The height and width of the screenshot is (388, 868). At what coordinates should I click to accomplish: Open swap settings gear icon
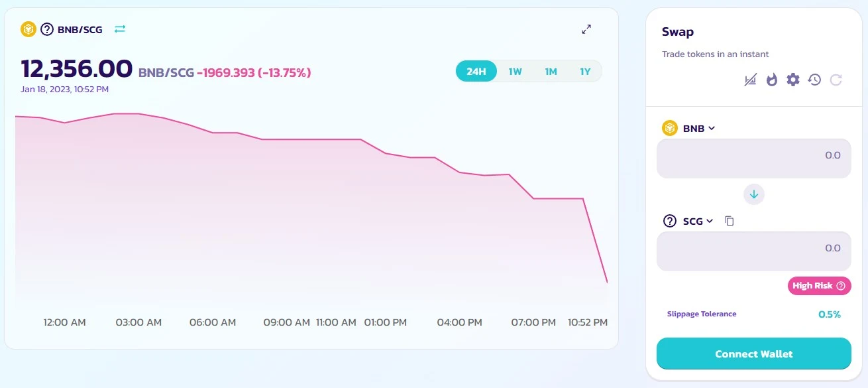click(x=793, y=80)
